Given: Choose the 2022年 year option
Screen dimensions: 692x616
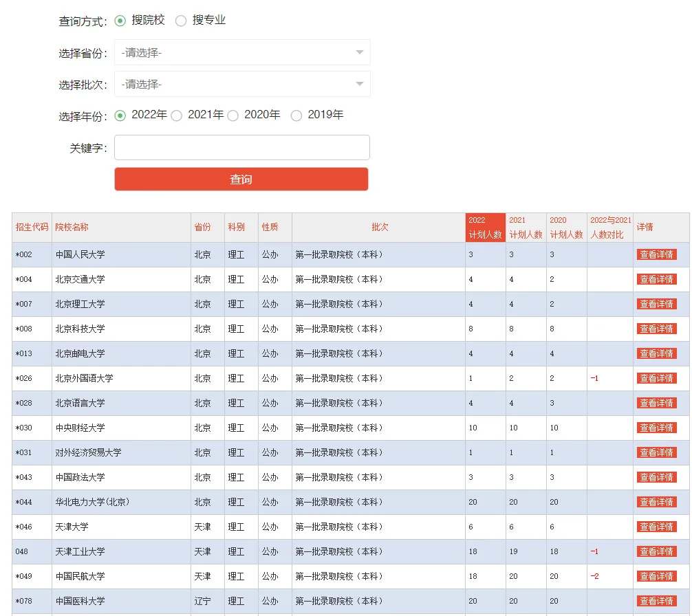Looking at the screenshot, I should pos(120,115).
